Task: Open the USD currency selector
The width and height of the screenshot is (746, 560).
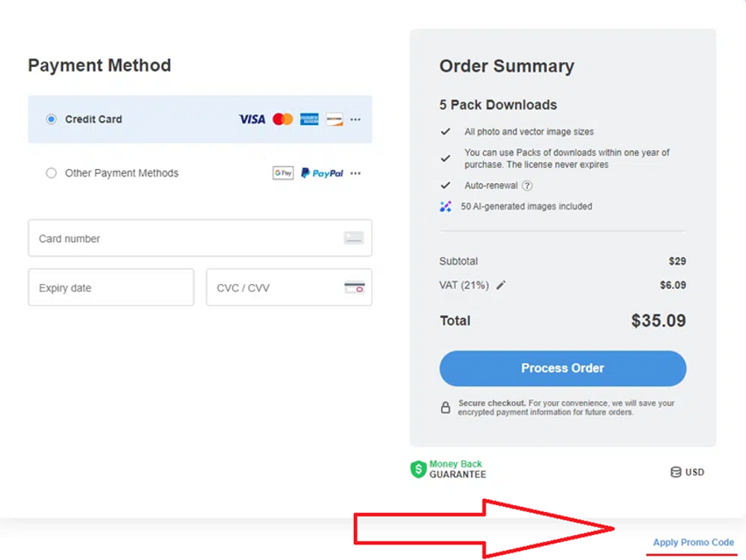Action: [x=687, y=472]
